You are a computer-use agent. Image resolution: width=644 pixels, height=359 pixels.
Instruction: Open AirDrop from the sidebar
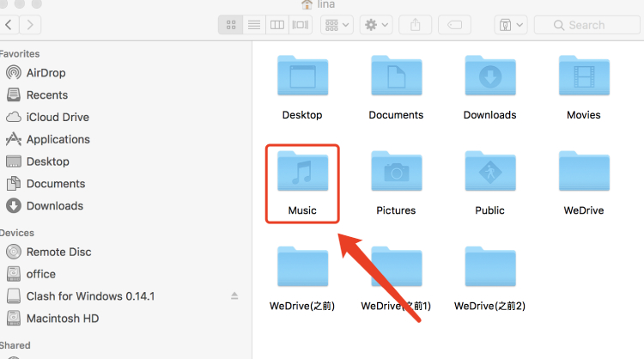tap(46, 73)
